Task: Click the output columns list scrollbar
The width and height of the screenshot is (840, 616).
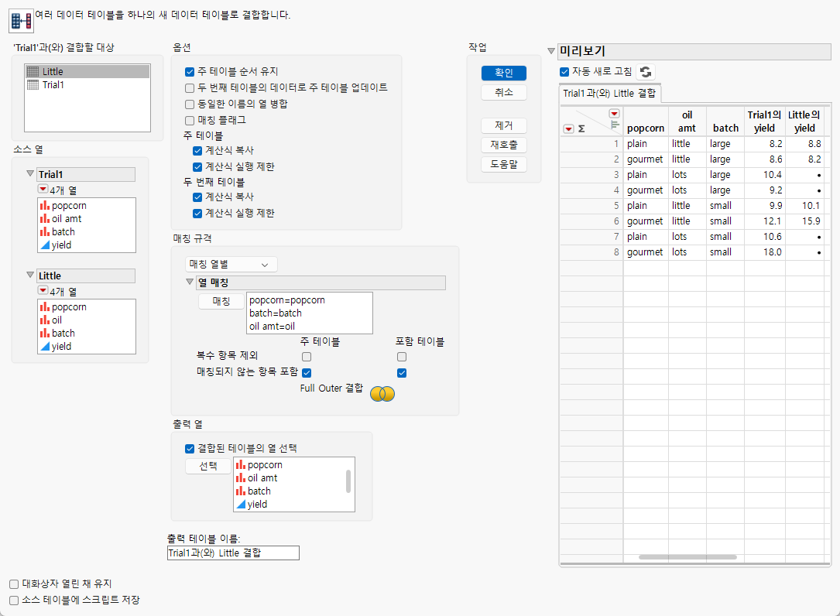Action: click(348, 481)
